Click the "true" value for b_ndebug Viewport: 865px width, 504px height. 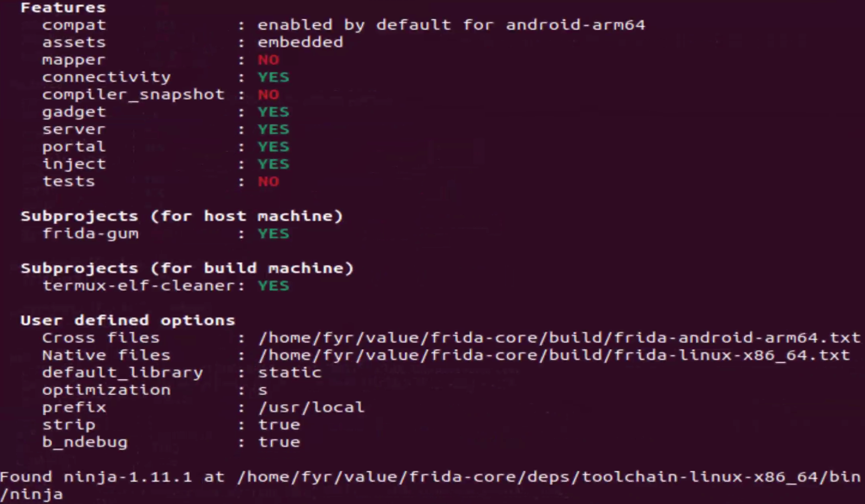279,442
